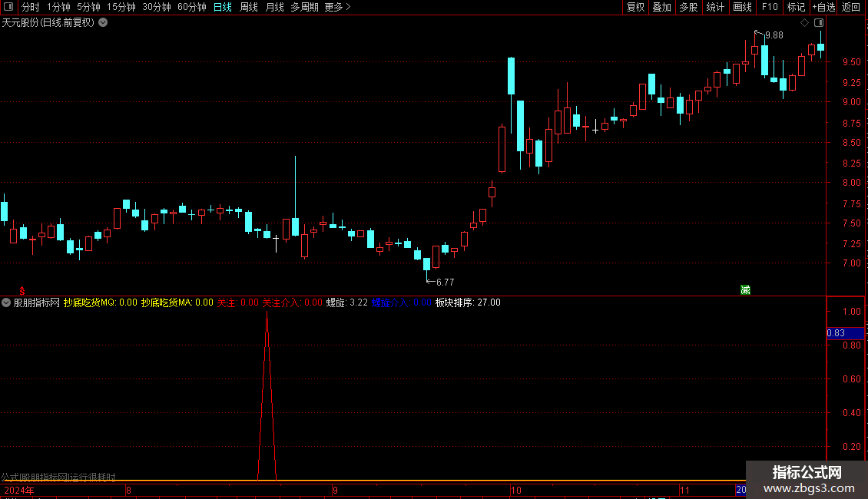Click the 关注: 0.00 indicator value
The height and width of the screenshot is (499, 868).
pos(237,302)
